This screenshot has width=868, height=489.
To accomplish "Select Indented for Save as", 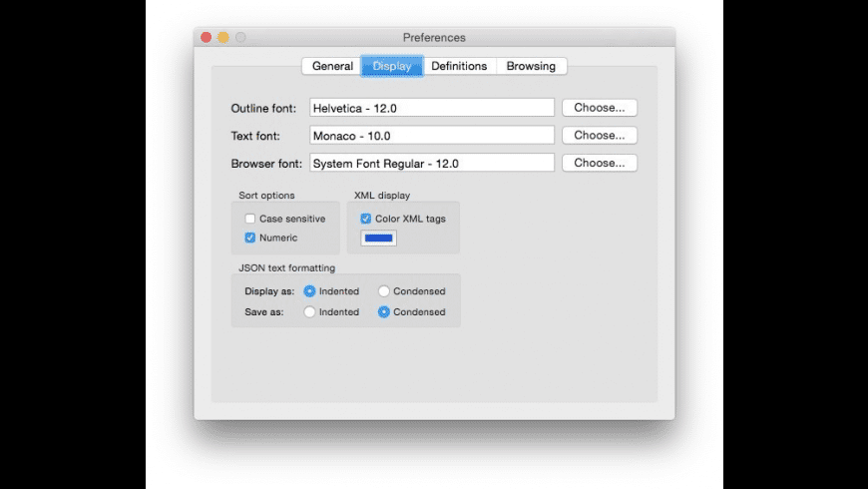I will point(309,311).
